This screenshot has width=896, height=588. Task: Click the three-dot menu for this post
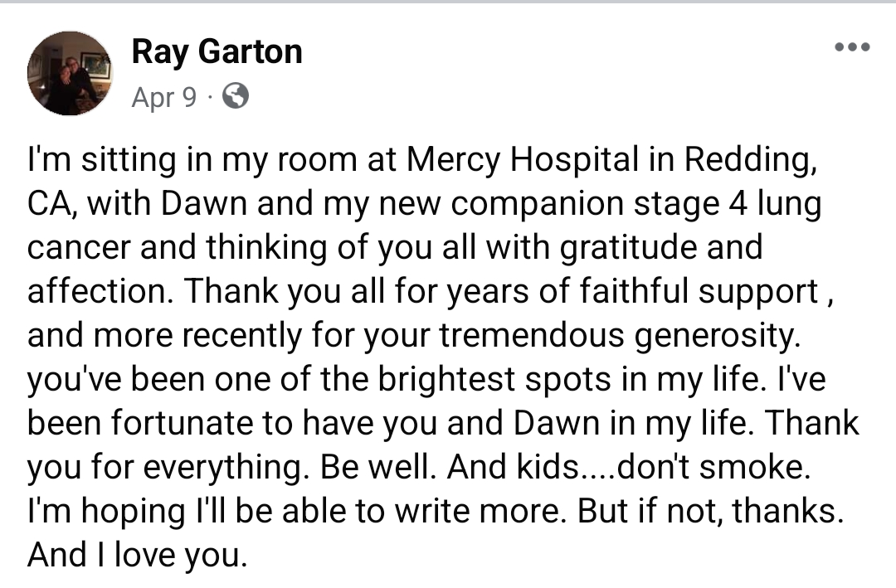[x=851, y=47]
